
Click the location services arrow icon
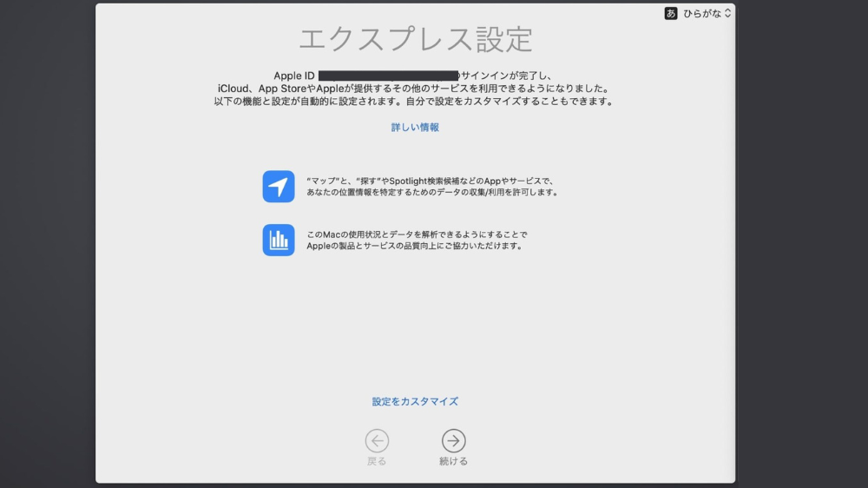(x=279, y=186)
